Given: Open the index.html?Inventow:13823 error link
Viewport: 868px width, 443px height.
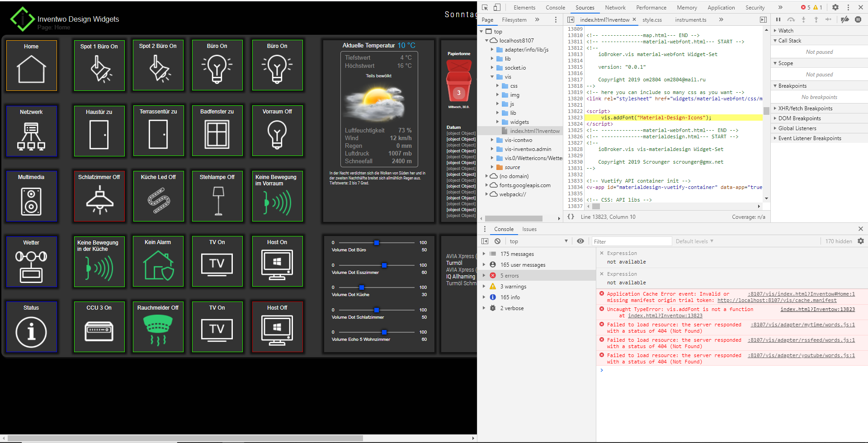Looking at the screenshot, I should [x=817, y=310].
